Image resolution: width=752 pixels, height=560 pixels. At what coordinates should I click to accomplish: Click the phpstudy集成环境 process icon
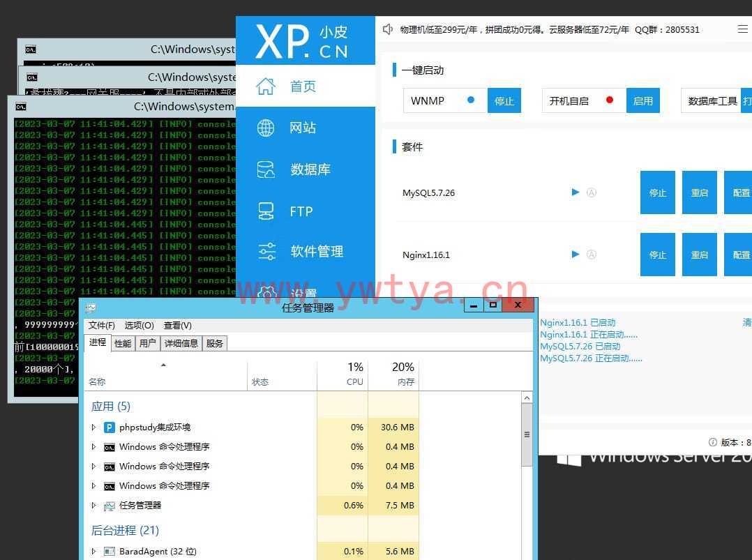point(110,427)
